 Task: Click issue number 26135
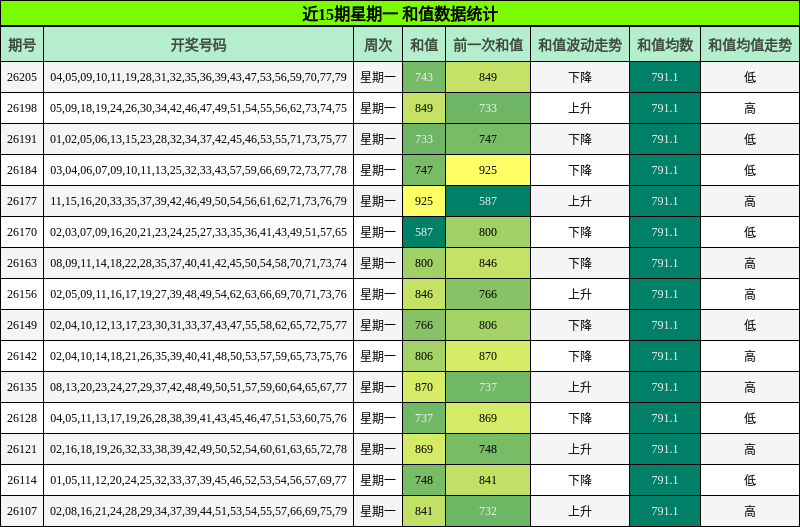pyautogui.click(x=22, y=387)
